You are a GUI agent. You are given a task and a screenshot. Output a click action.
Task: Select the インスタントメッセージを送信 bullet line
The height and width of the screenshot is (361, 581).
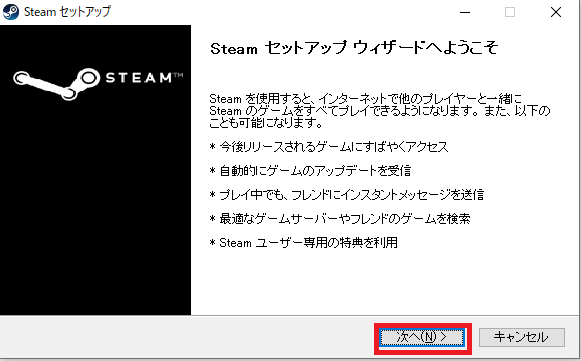tap(346, 195)
